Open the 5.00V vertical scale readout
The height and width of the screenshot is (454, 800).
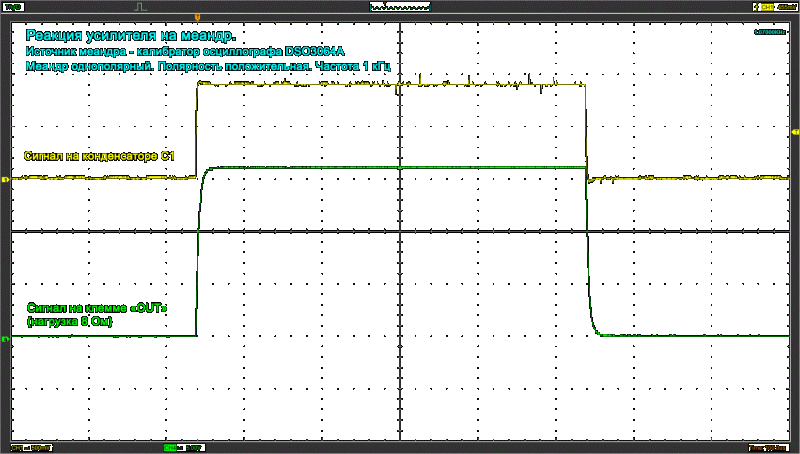point(190,448)
